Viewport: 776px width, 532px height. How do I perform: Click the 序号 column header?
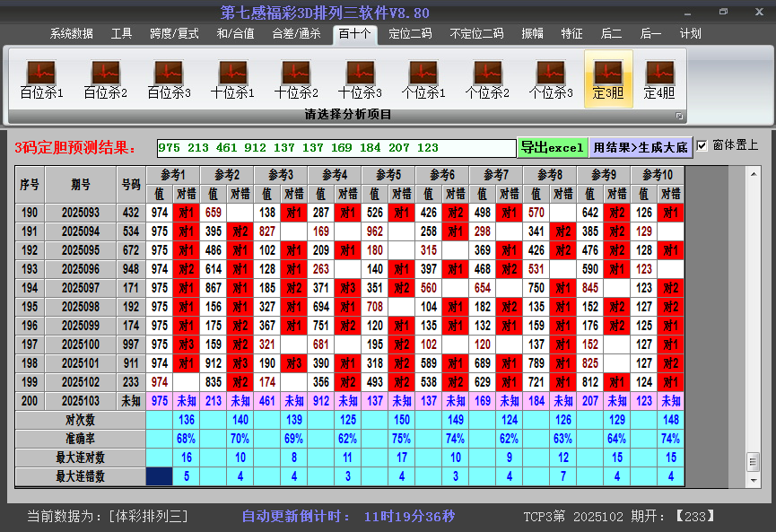pos(30,185)
